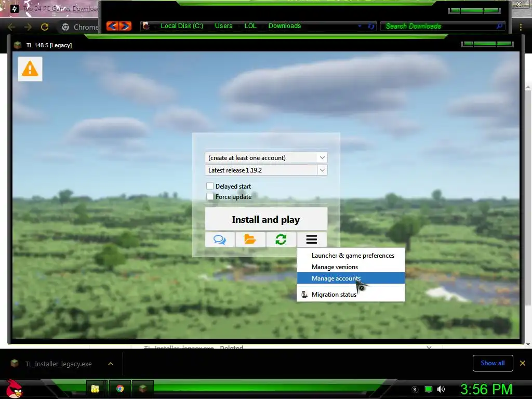Click the TL_Installer_legacy.exe download item
Image resolution: width=532 pixels, height=399 pixels.
click(58, 364)
